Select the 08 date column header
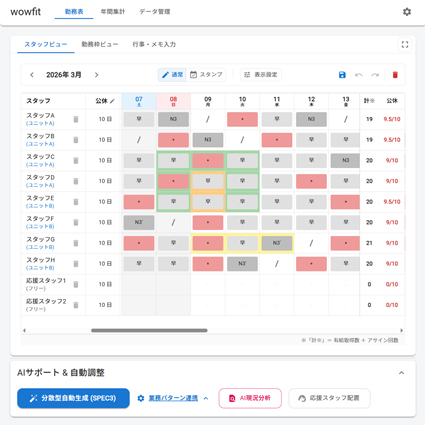This screenshot has height=425, width=425. 173,101
